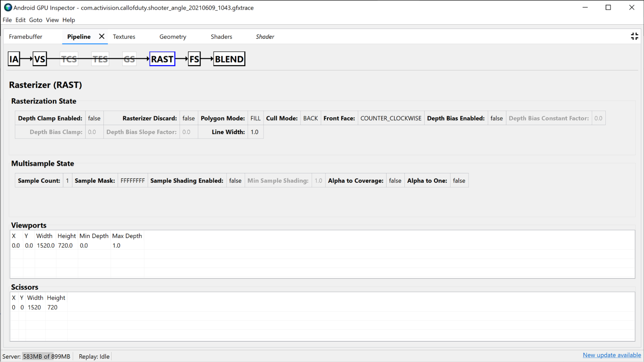Open the File menu
Screen dimensions: 644x362
point(7,20)
